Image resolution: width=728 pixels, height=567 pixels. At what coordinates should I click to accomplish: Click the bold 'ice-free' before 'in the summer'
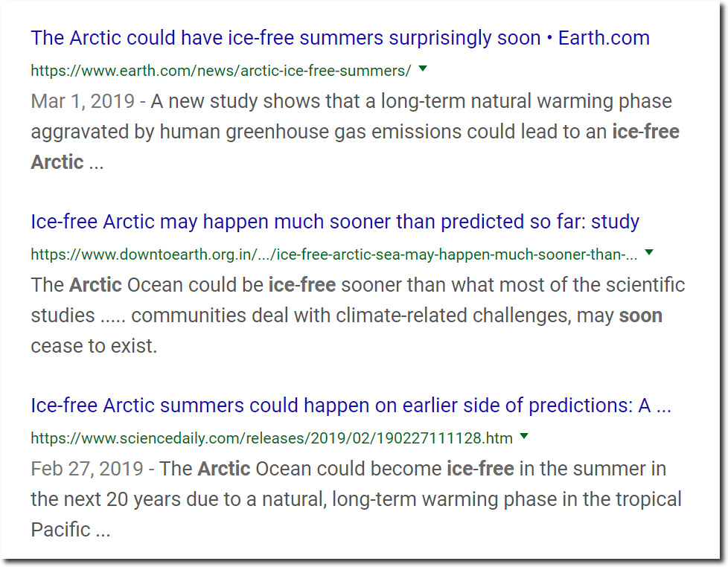tap(481, 469)
